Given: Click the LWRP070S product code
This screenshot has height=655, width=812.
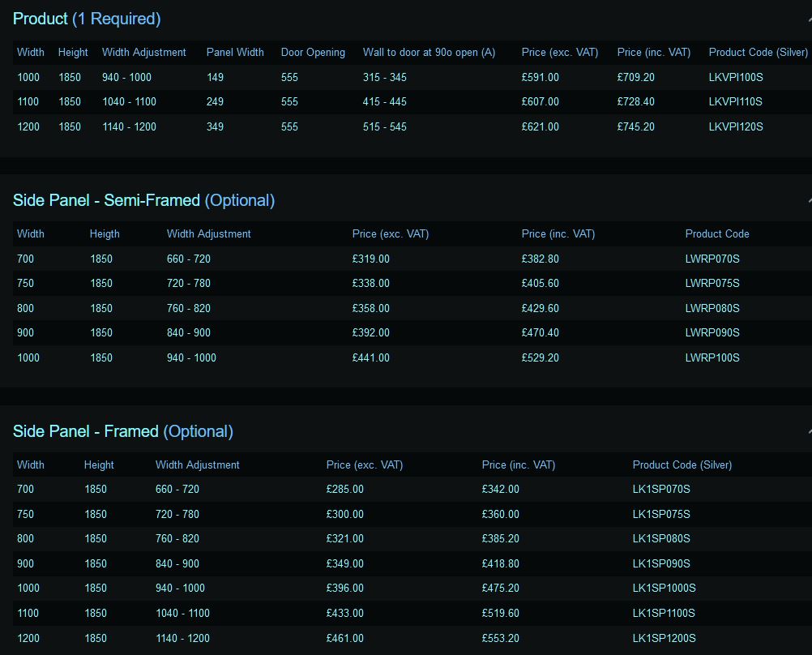Looking at the screenshot, I should [x=712, y=259].
